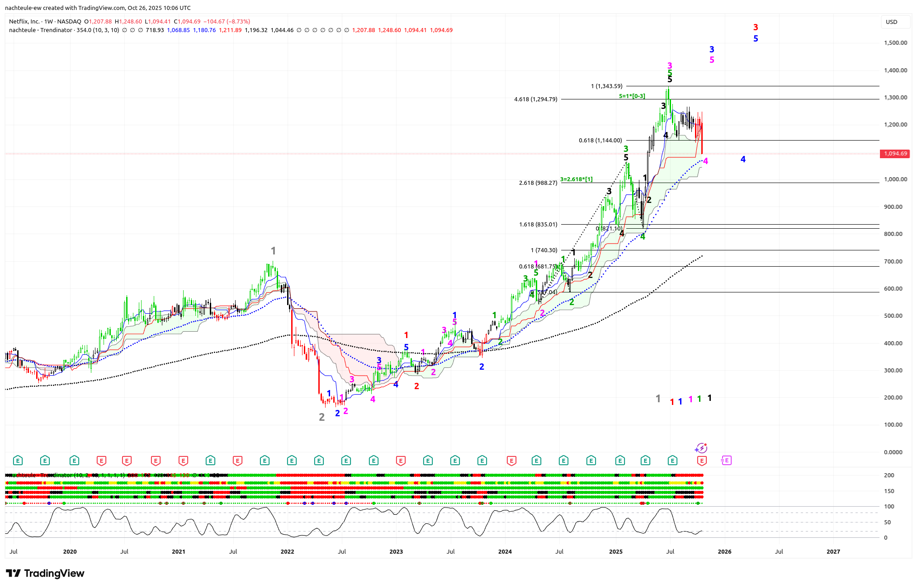
Task: Click the rightmost red earnings E marker
Action: pos(702,461)
